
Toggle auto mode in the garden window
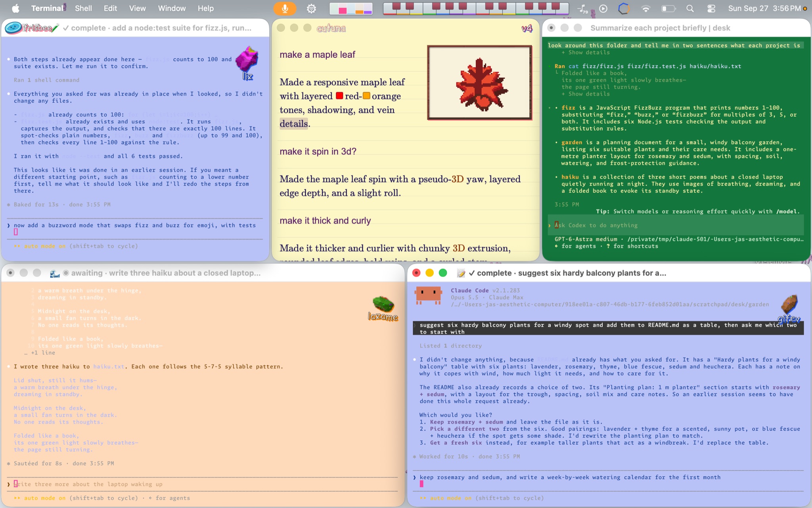446,498
